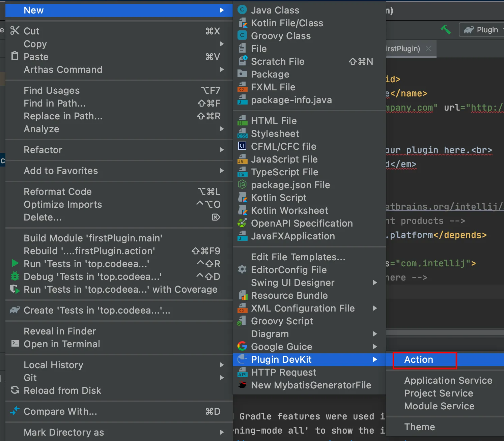Image resolution: width=504 pixels, height=441 pixels.
Task: Click the package.json File icon
Action: point(242,184)
